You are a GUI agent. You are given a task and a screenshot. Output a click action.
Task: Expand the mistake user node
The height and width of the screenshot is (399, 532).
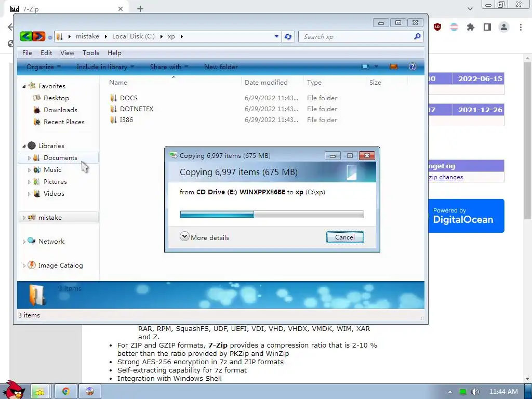click(x=24, y=218)
